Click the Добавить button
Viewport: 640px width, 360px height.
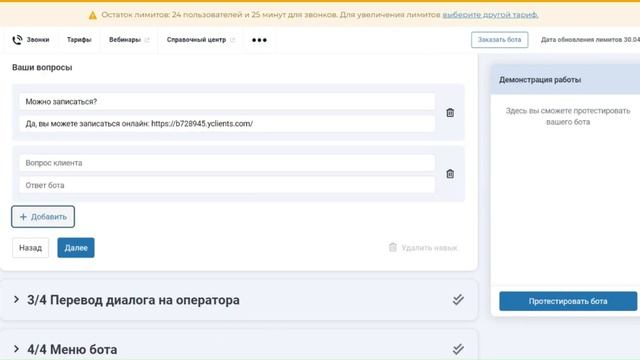click(x=43, y=217)
